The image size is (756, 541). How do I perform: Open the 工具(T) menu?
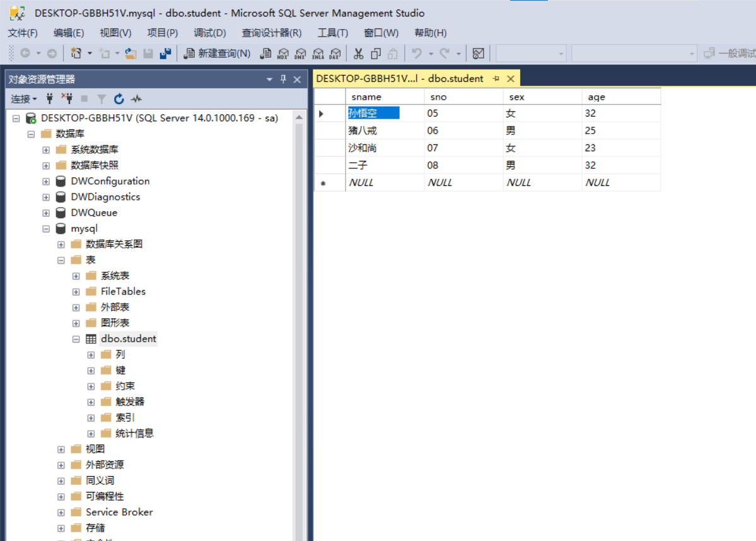tap(333, 33)
